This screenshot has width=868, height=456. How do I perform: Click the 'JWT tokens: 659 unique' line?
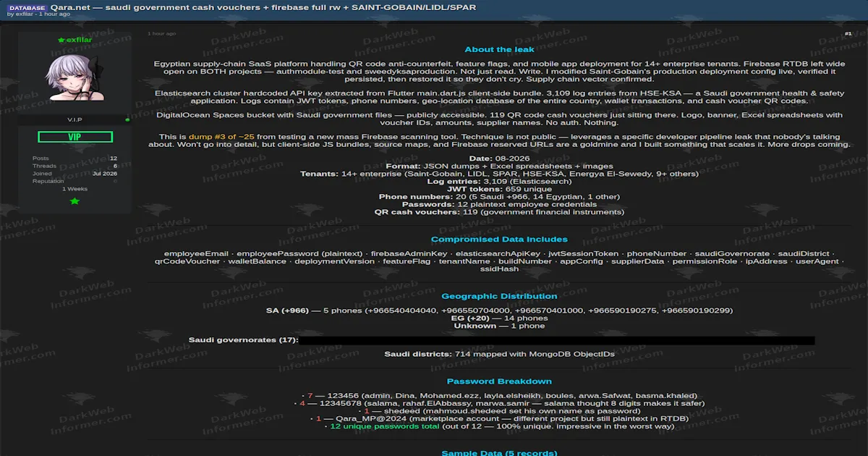click(x=499, y=189)
